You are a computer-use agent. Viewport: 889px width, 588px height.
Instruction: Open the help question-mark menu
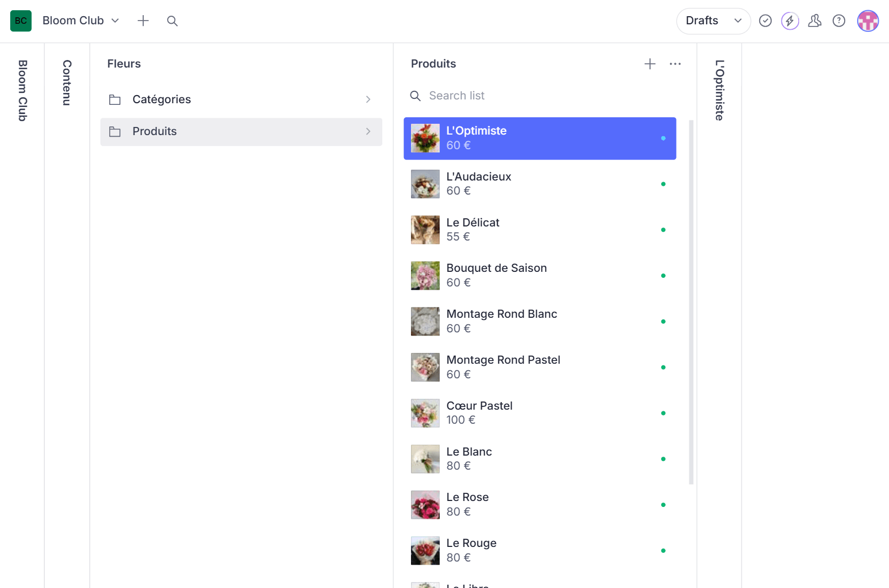point(839,21)
